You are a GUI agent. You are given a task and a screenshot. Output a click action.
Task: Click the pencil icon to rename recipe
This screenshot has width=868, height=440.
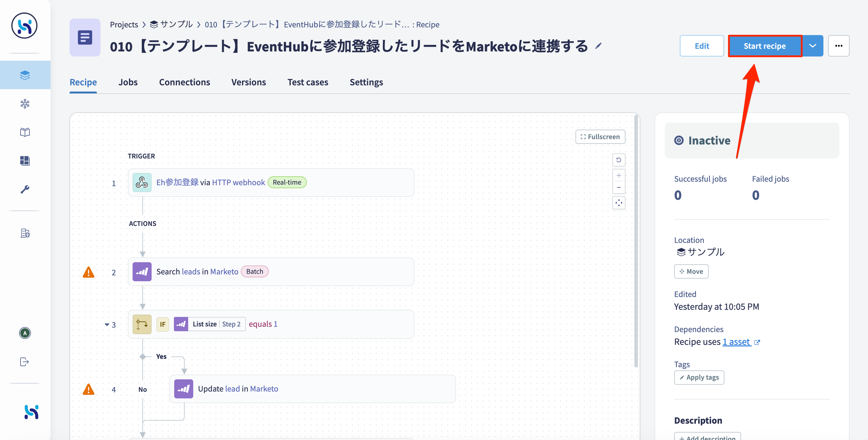click(598, 46)
